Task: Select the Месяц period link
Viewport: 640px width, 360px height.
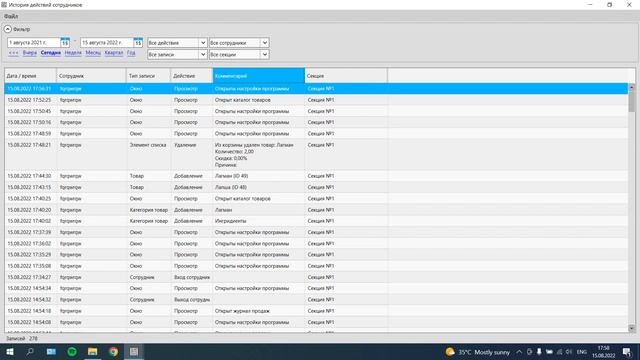Action: [93, 53]
